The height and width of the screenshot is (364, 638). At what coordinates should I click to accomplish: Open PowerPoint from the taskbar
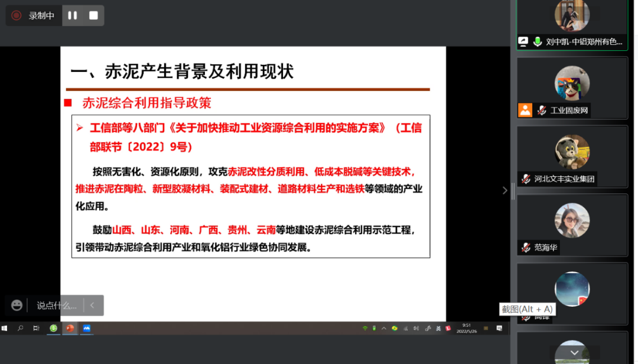coord(70,329)
